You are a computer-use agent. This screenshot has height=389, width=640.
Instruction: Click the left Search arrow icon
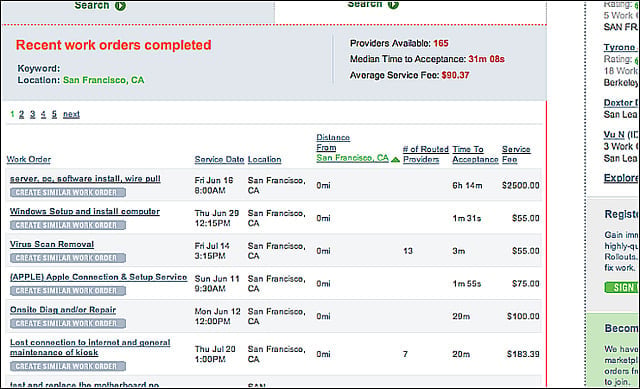point(120,6)
